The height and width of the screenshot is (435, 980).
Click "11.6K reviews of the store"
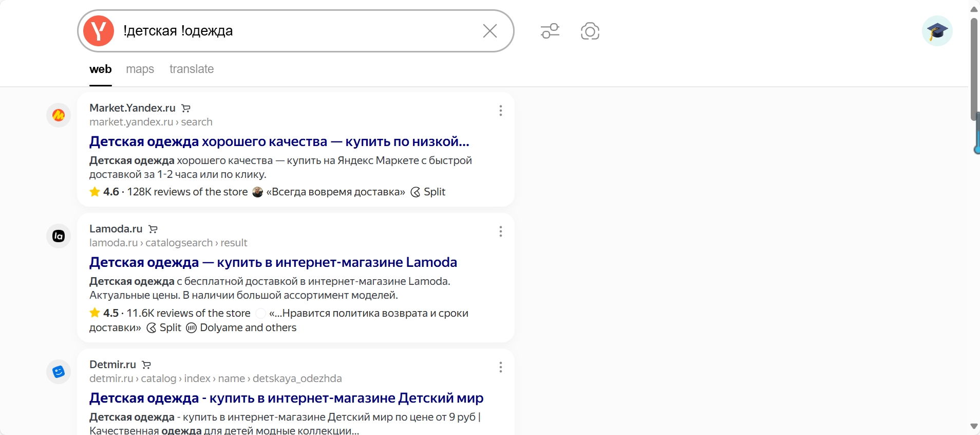[189, 313]
